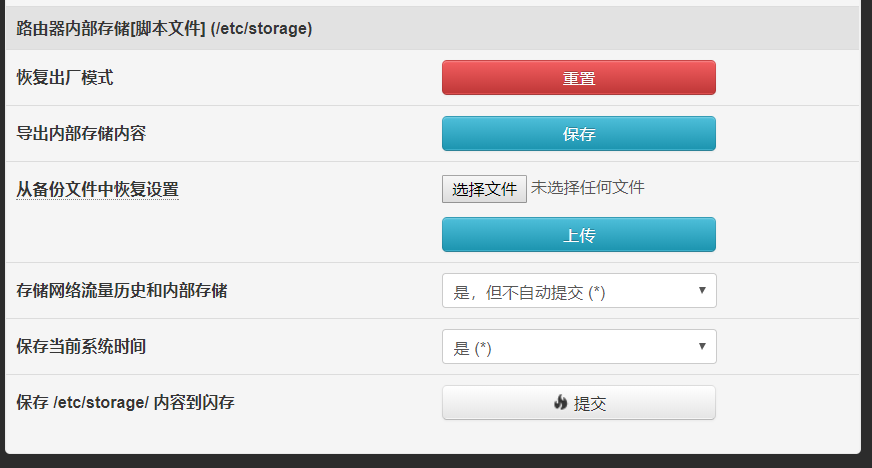872x468 pixels.
Task: Click the 未选择任何文件 file status text
Action: (x=588, y=188)
